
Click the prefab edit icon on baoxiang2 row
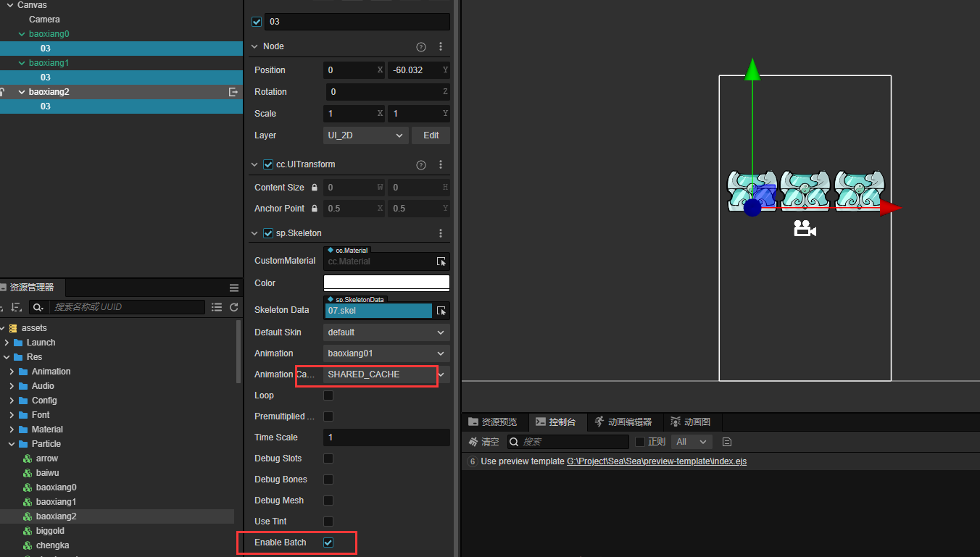pyautogui.click(x=233, y=92)
